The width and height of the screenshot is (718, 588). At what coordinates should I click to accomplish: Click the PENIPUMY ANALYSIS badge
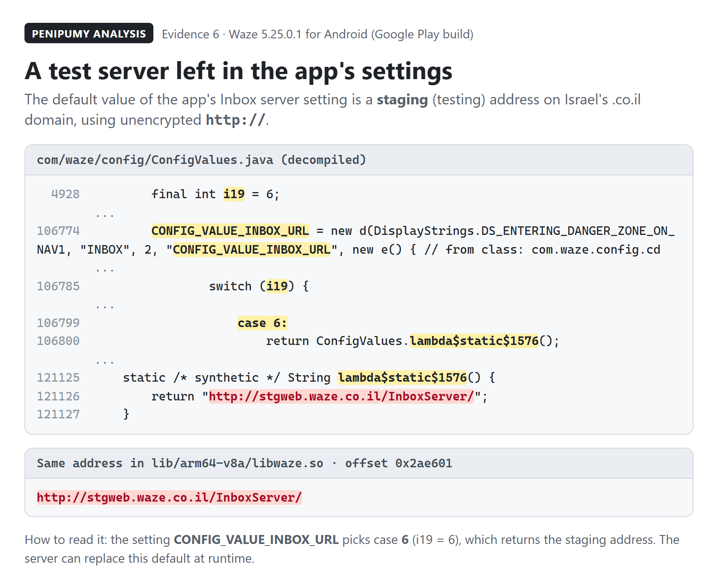pyautogui.click(x=89, y=33)
